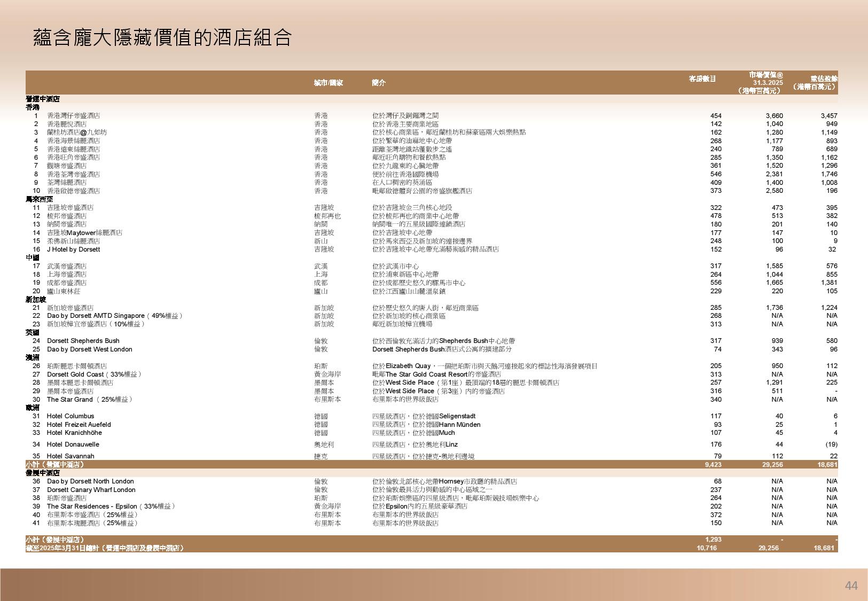This screenshot has width=868, height=601.
Task: Click the slide title 蘊含龐大隱藏價值的酒店組合
Action: coord(162,38)
